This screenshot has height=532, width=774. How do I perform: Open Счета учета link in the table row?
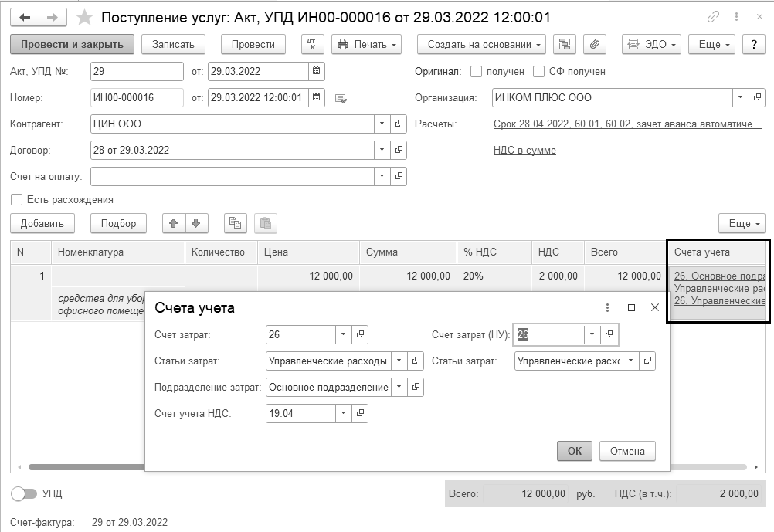[x=719, y=288]
